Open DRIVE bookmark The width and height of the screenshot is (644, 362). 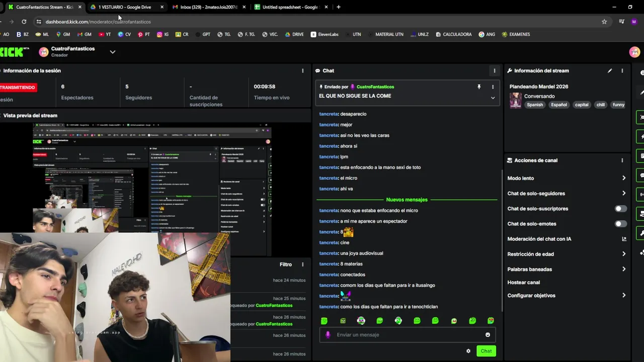click(294, 34)
